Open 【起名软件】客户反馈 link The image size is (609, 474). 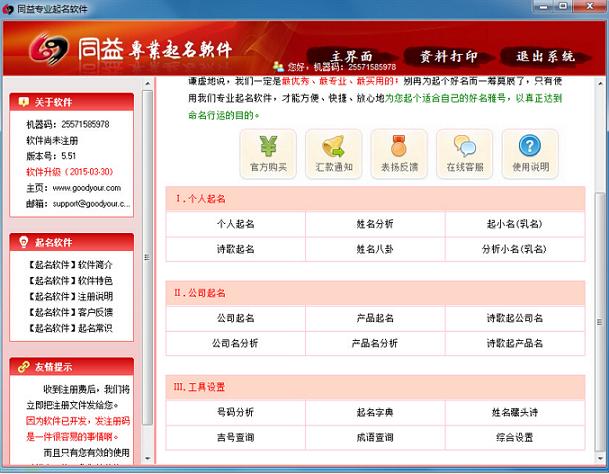coord(70,312)
